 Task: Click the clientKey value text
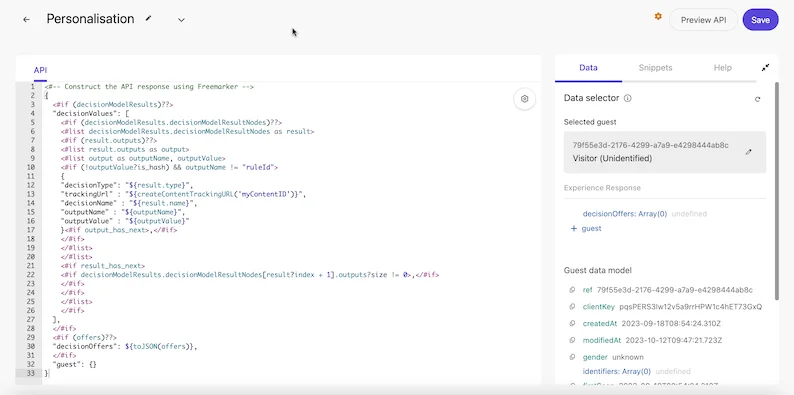point(691,307)
